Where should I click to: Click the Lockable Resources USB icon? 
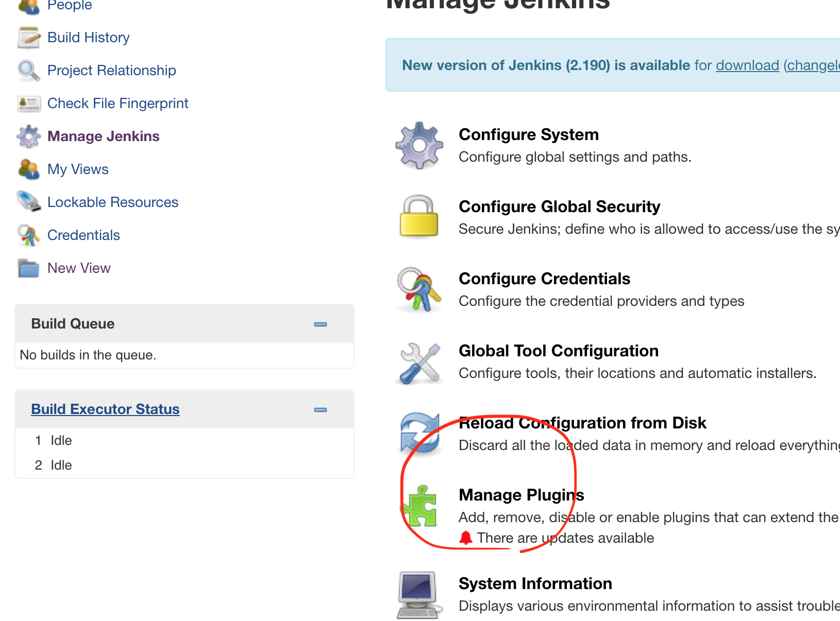coord(29,202)
